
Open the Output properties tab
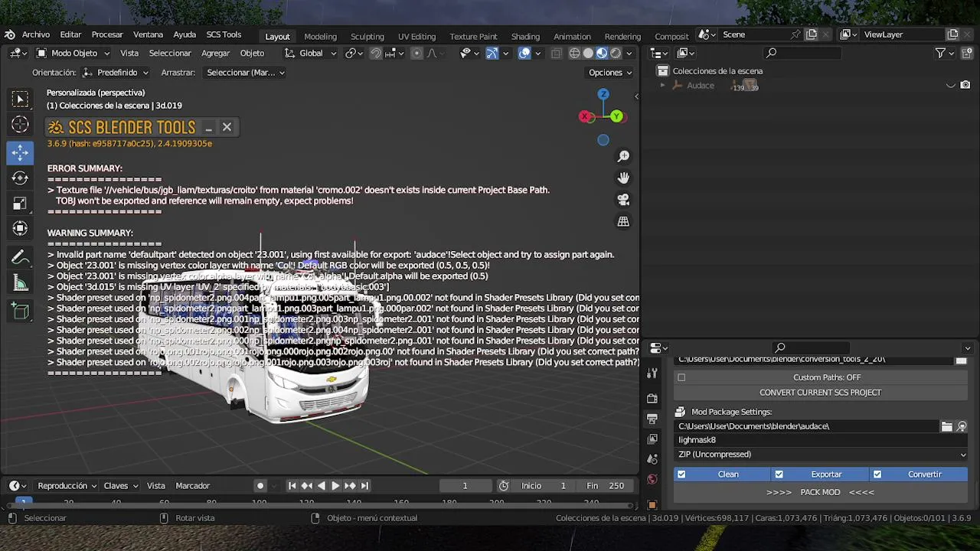click(x=652, y=419)
